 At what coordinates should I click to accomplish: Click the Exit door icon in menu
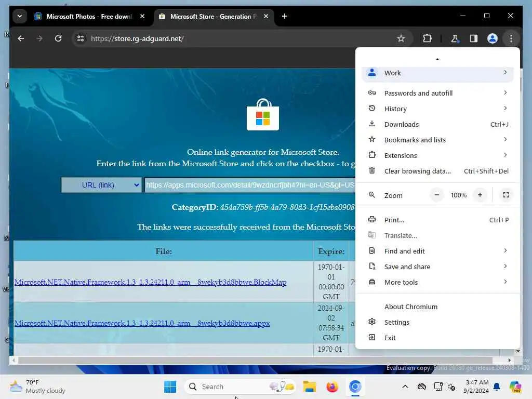(x=372, y=338)
